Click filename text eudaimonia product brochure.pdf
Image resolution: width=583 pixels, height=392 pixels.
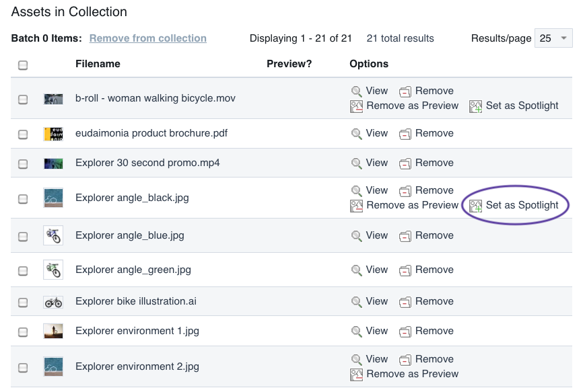tap(151, 133)
